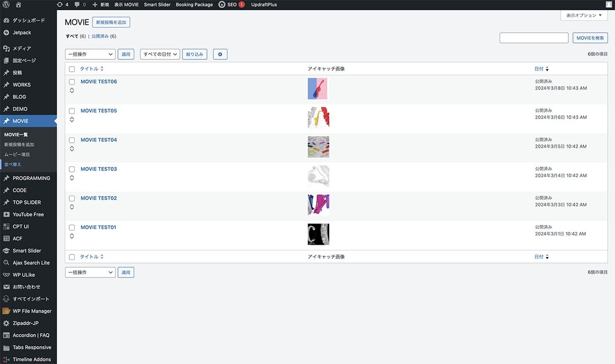
Task: Click the 新規投稿を追加 button
Action: [x=111, y=23]
